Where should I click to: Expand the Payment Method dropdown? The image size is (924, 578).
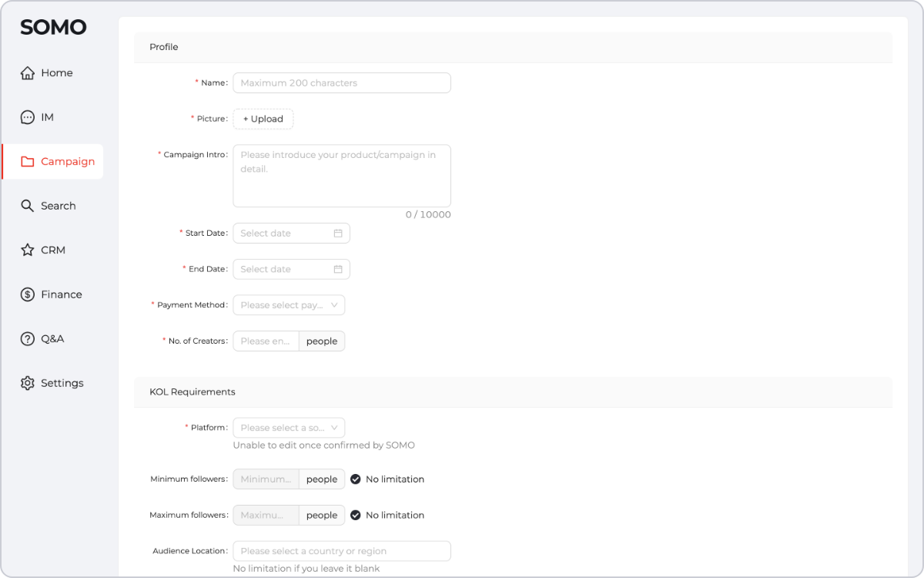[289, 305]
